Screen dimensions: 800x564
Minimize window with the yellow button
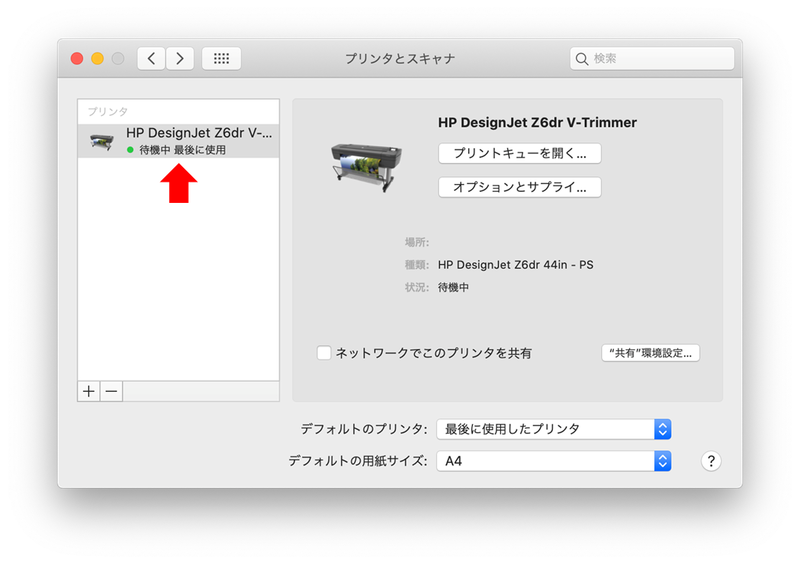97,59
